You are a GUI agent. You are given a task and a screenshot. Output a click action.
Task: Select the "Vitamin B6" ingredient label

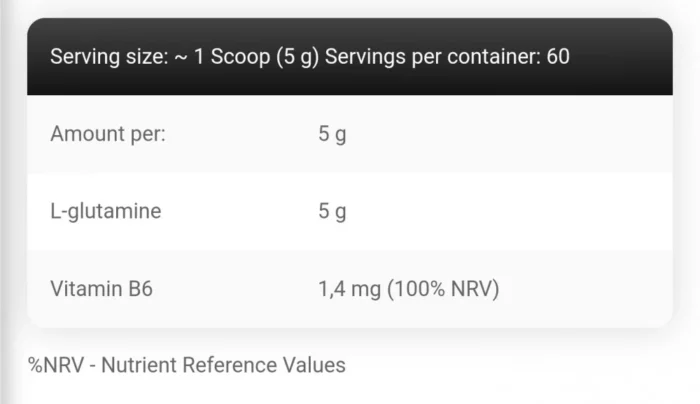[x=102, y=290]
